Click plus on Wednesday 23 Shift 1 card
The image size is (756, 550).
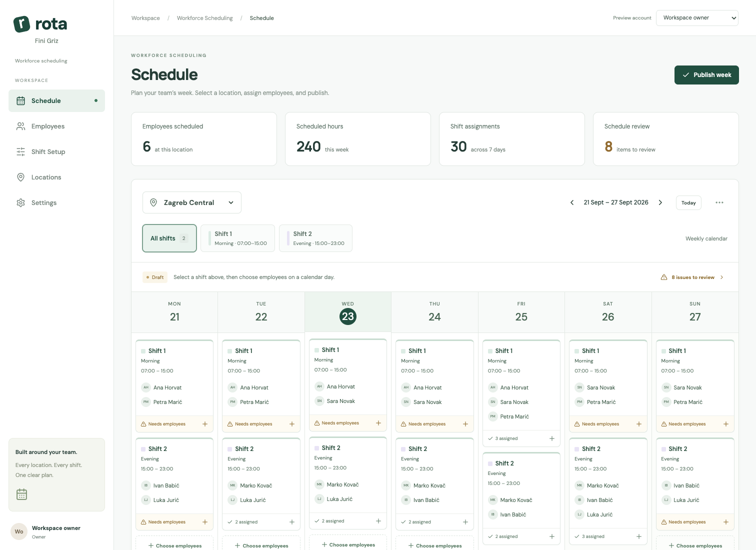(x=378, y=423)
